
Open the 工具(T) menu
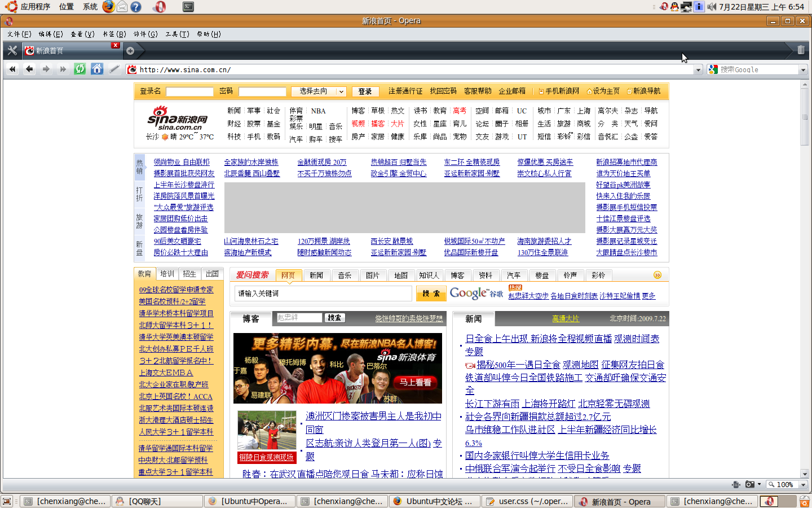(x=177, y=34)
